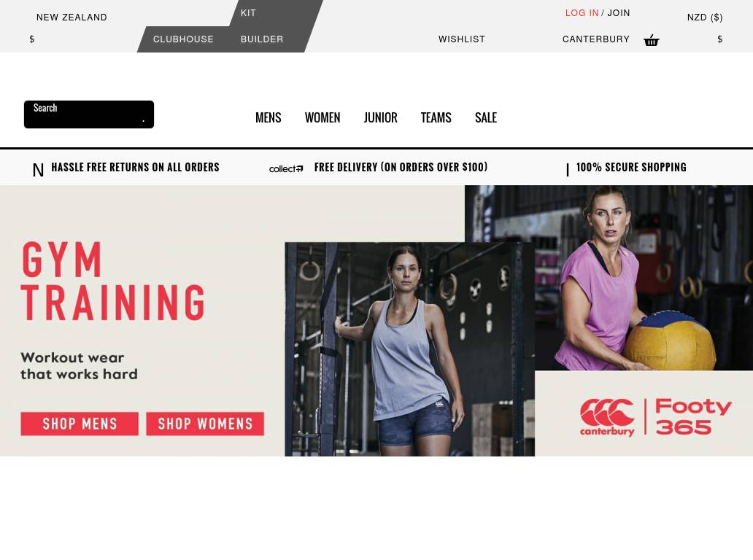Select the Teams menu item
The width and height of the screenshot is (753, 560).
(x=436, y=117)
